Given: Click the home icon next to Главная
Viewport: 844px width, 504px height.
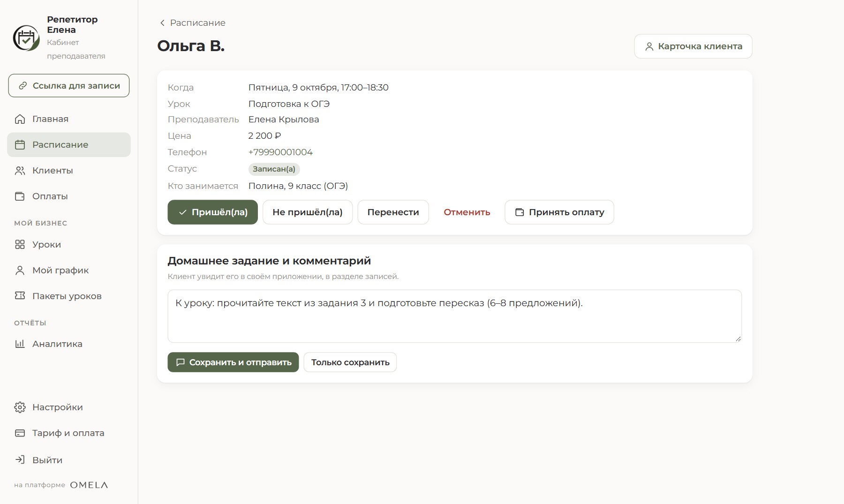Looking at the screenshot, I should point(20,119).
